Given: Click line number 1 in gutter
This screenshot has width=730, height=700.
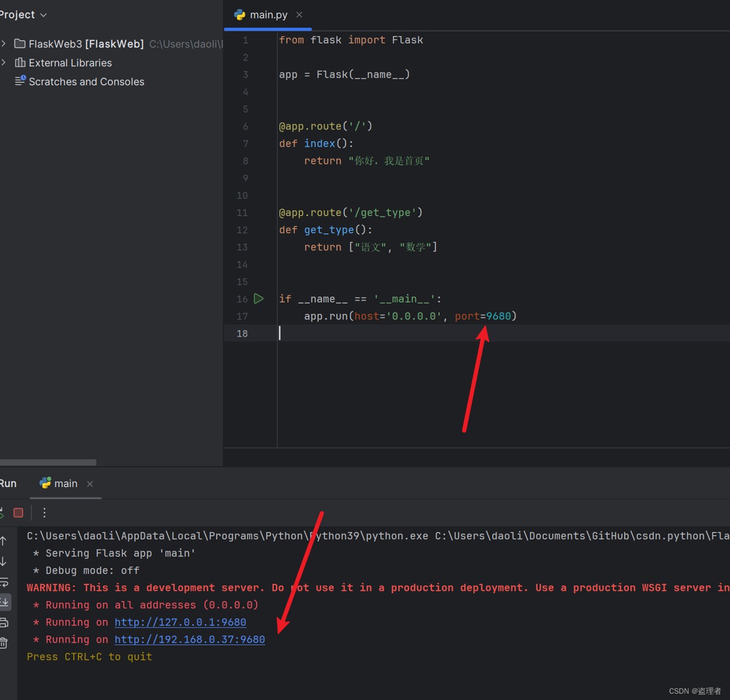Looking at the screenshot, I should pos(245,40).
